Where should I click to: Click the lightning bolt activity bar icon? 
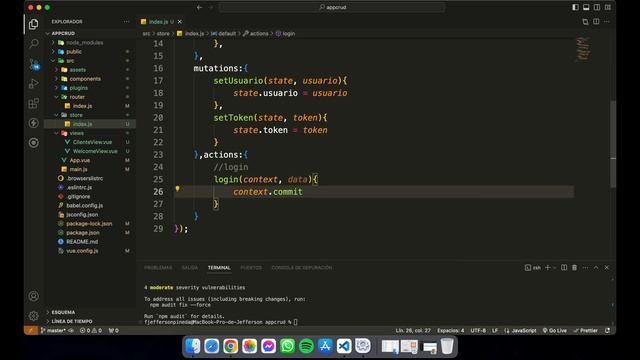[x=34, y=123]
